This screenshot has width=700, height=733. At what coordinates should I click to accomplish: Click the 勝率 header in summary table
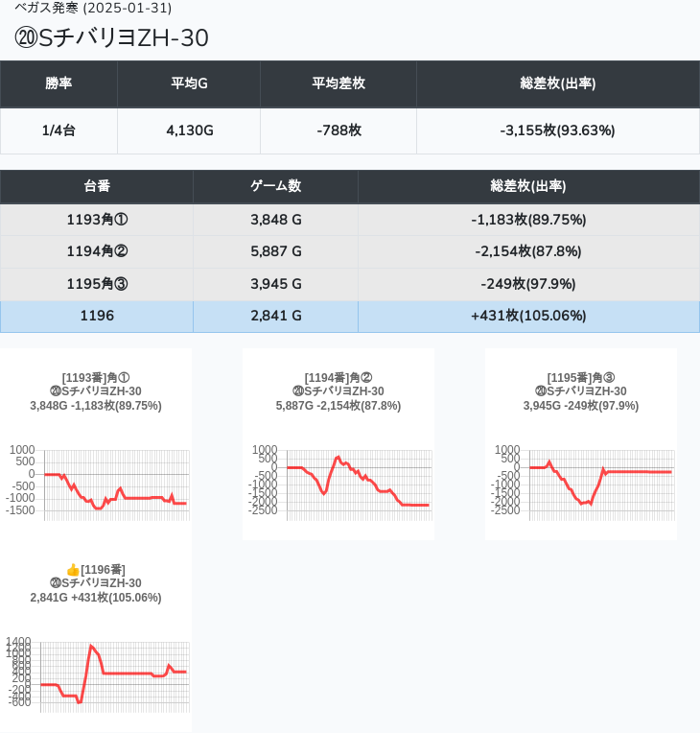click(x=58, y=83)
